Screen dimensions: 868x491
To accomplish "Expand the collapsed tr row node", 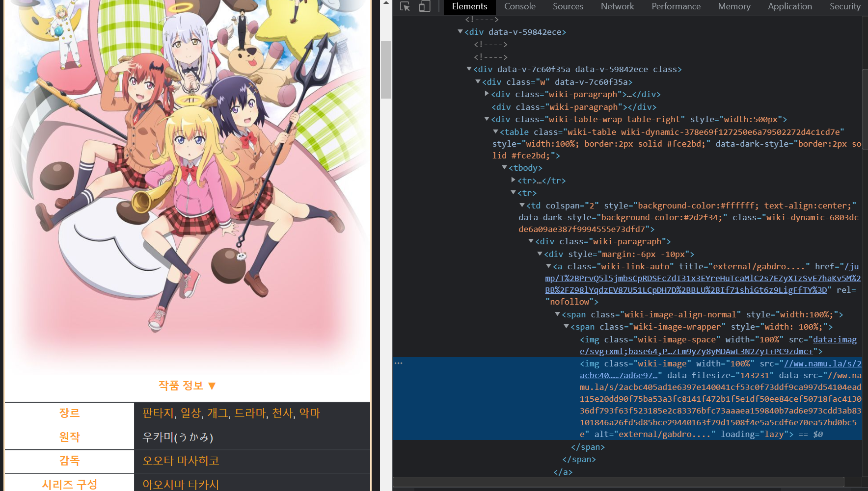I will pyautogui.click(x=514, y=180).
